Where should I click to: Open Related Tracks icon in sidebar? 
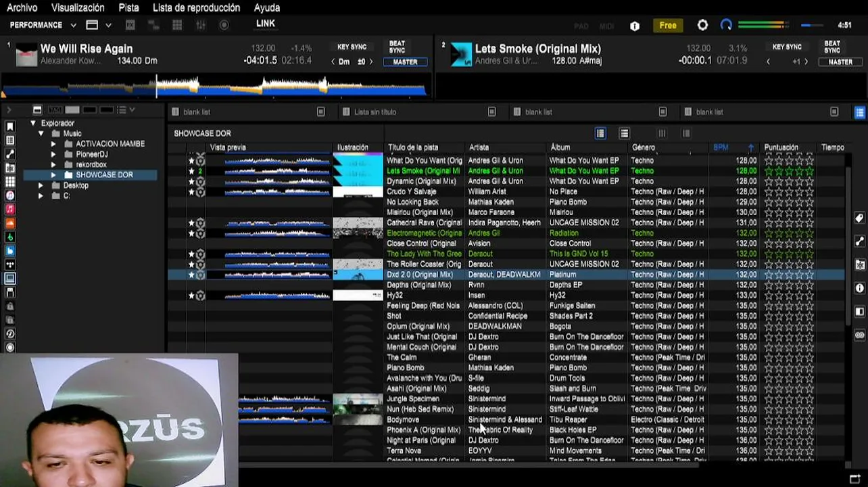click(10, 154)
